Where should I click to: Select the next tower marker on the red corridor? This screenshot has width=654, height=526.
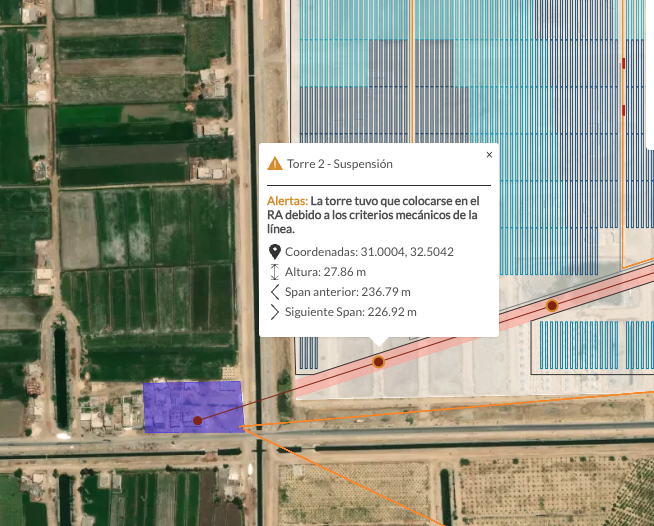coord(551,305)
